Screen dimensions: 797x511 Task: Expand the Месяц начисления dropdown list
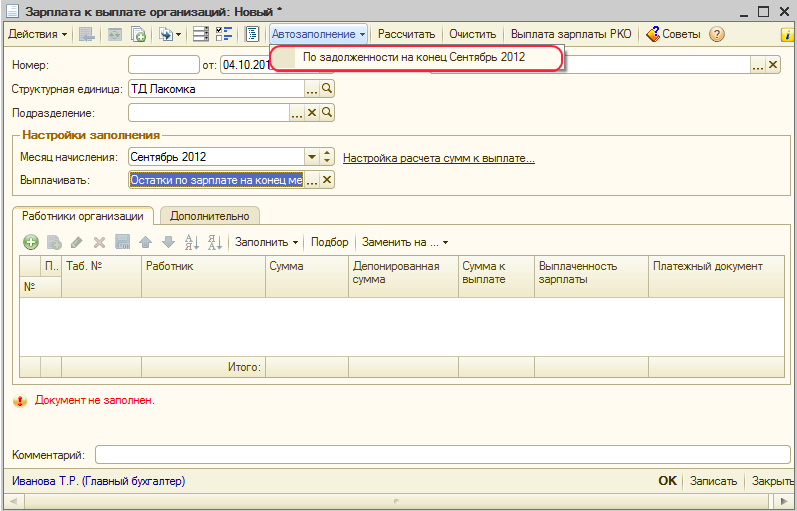tap(312, 157)
